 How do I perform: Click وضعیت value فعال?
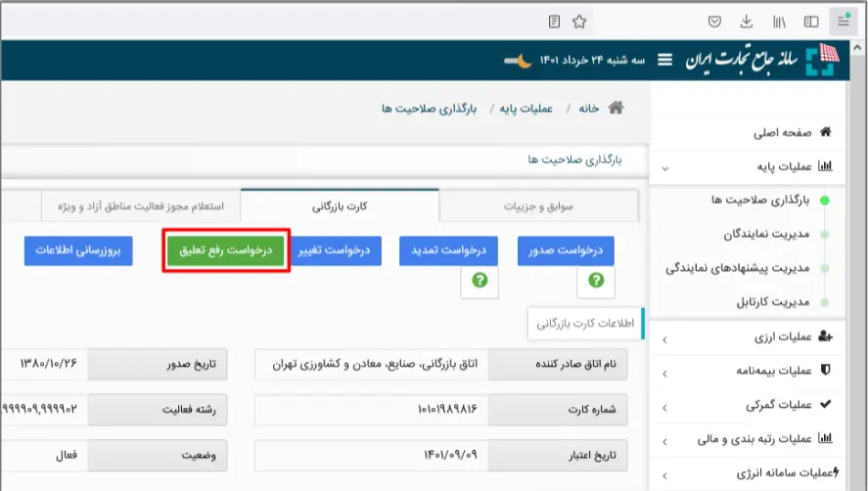pyautogui.click(x=66, y=455)
